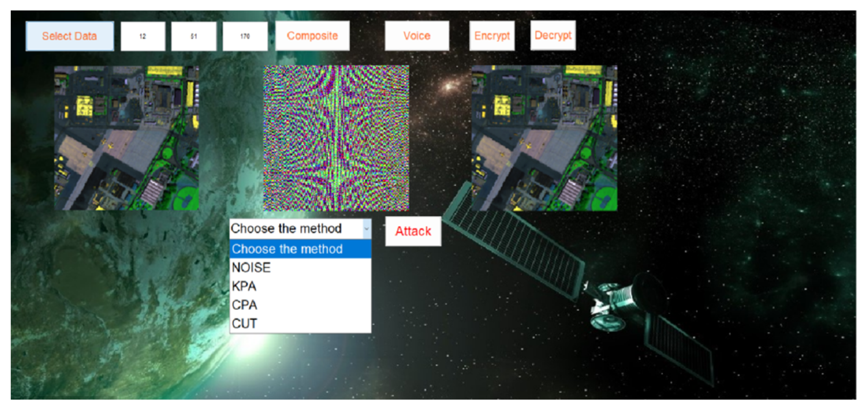Click the band field showing 51
This screenshot has width=868, height=411.
click(194, 36)
